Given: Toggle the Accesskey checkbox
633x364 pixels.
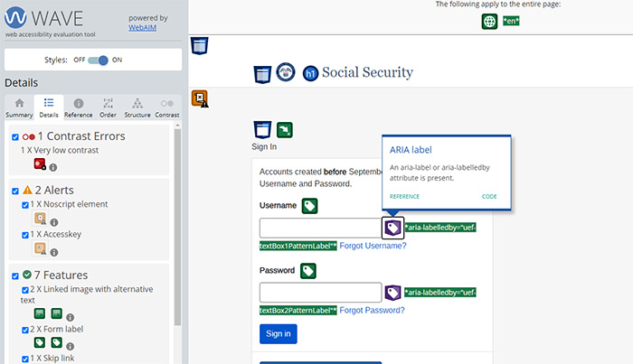Looking at the screenshot, I should (25, 235).
